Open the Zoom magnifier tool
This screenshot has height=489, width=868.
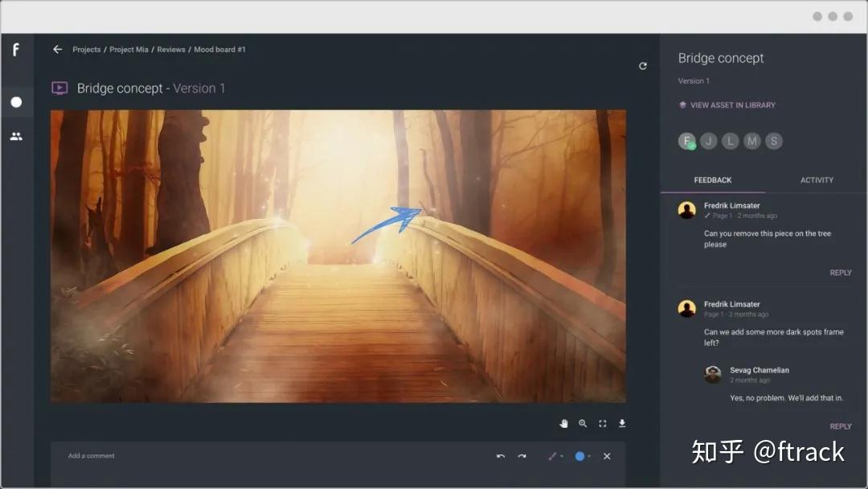[583, 423]
